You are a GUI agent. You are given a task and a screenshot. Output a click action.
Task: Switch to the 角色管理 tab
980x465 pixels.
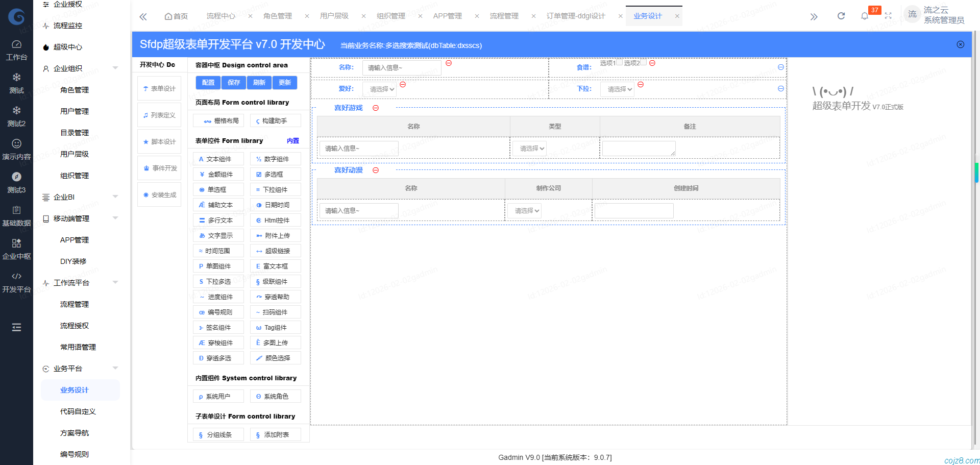277,16
